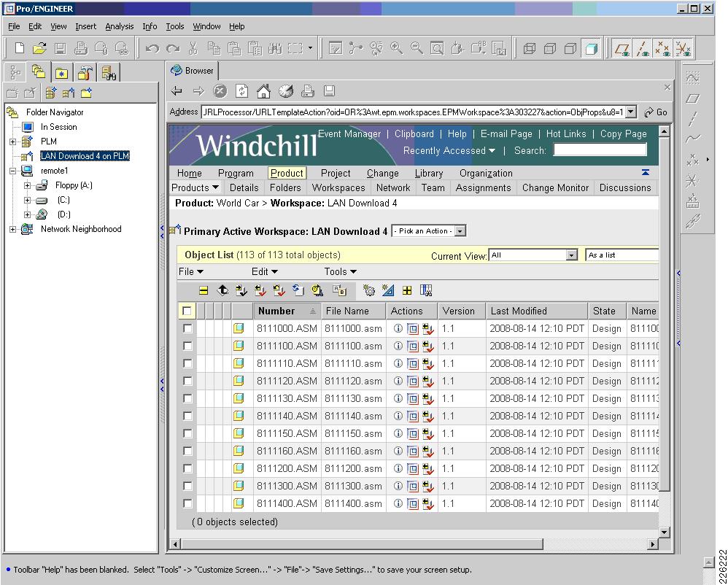This screenshot has height=585, width=728.
Task: Collapse the remote1 tree node
Action: (13, 171)
